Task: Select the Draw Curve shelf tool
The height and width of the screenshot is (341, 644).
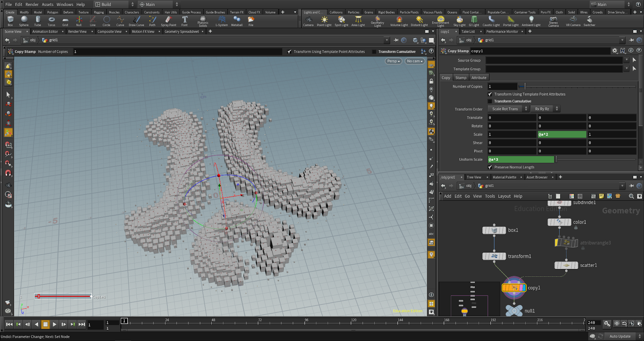Action: pos(136,21)
